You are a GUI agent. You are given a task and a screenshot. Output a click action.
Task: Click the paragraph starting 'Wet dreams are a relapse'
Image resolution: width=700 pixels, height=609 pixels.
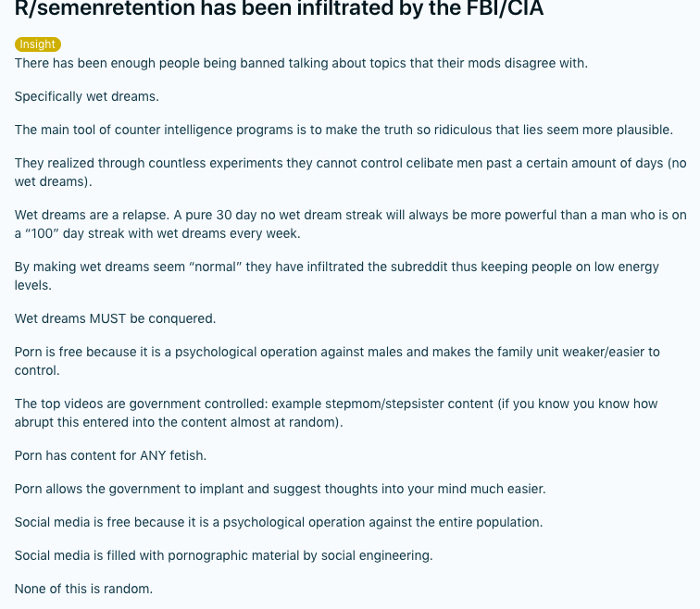pyautogui.click(x=350, y=224)
